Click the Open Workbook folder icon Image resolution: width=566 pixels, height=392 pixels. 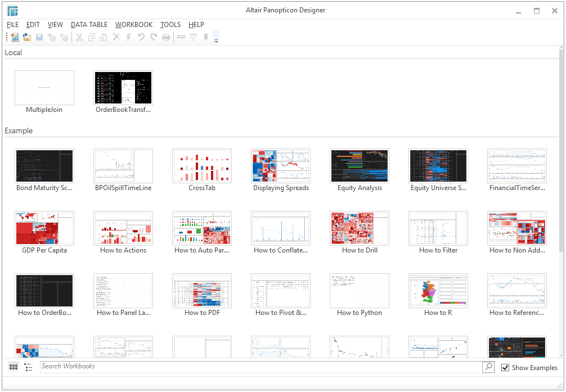pyautogui.click(x=27, y=37)
